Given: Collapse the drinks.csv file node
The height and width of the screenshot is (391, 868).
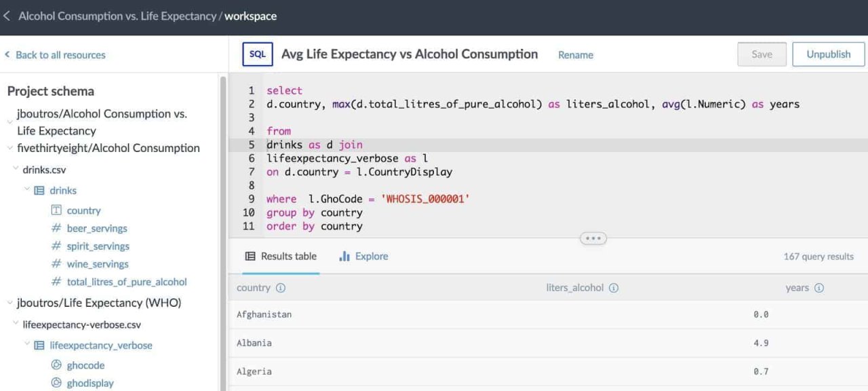Looking at the screenshot, I should click(x=16, y=168).
